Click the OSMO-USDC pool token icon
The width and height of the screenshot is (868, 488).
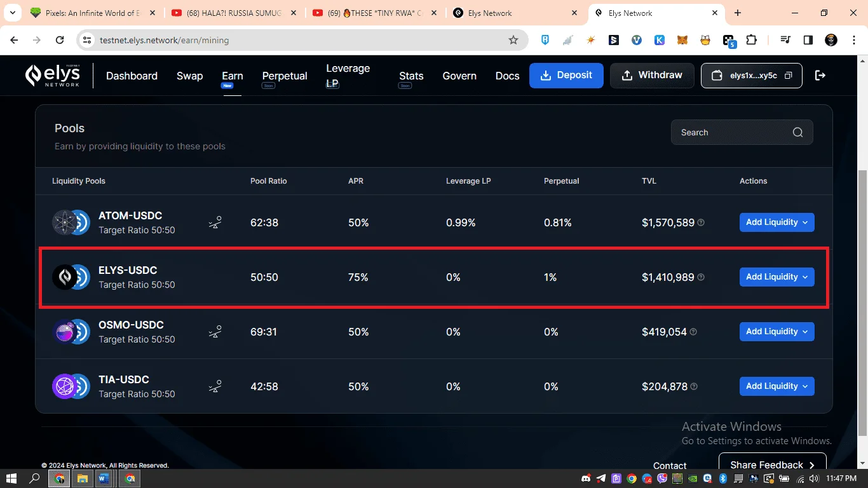click(71, 332)
